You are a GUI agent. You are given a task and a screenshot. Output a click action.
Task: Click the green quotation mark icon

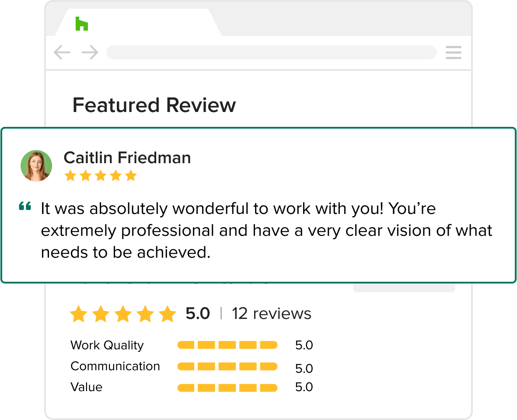click(25, 206)
